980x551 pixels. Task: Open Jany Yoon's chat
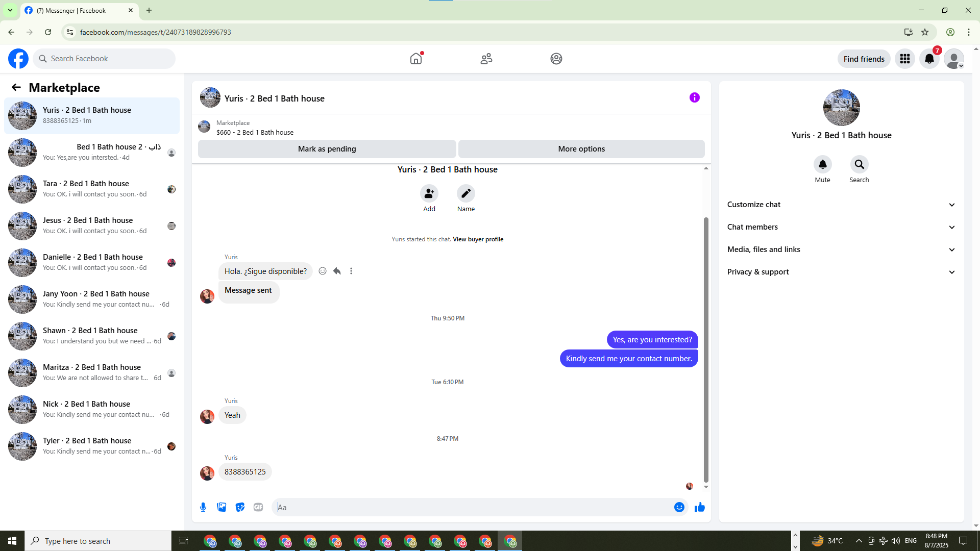tap(92, 299)
